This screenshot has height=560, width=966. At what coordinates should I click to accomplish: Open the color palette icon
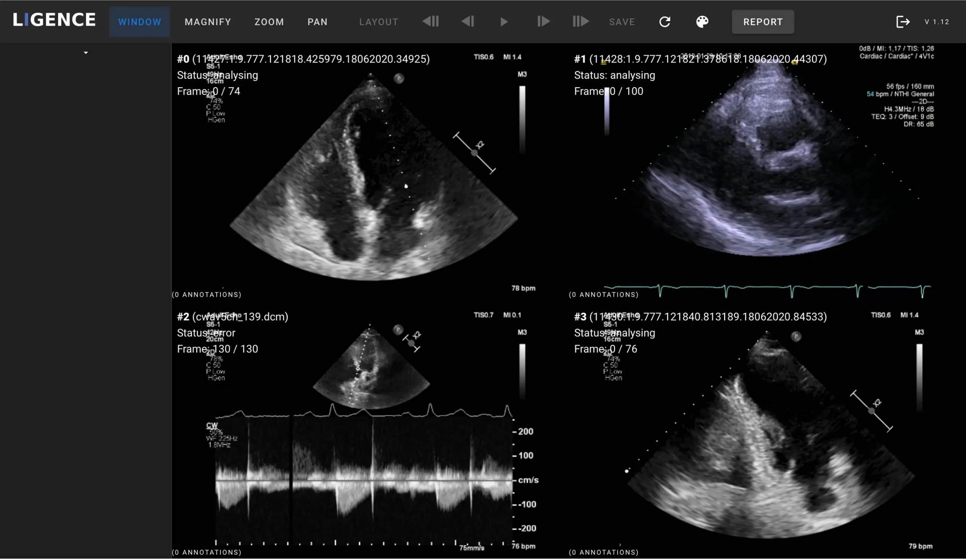[x=702, y=21]
